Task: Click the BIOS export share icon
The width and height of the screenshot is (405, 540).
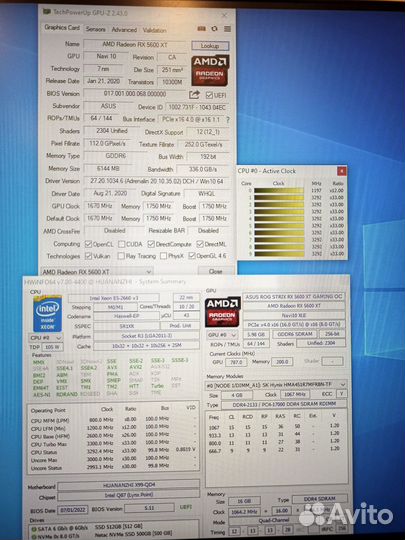Action: 194,94
